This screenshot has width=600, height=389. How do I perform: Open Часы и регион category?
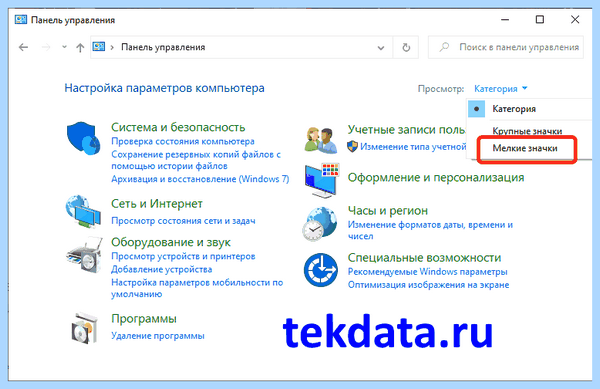click(388, 211)
